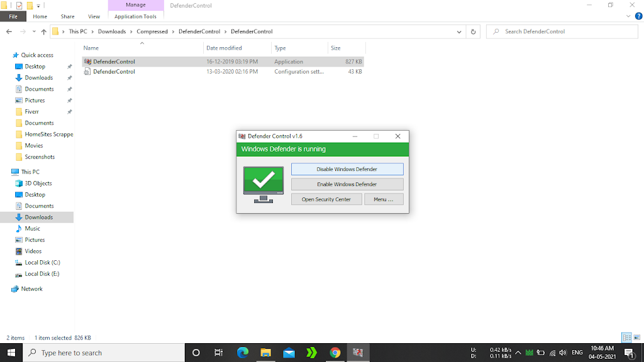Click the Task View taskbar icon
This screenshot has height=362, width=644.
218,353
